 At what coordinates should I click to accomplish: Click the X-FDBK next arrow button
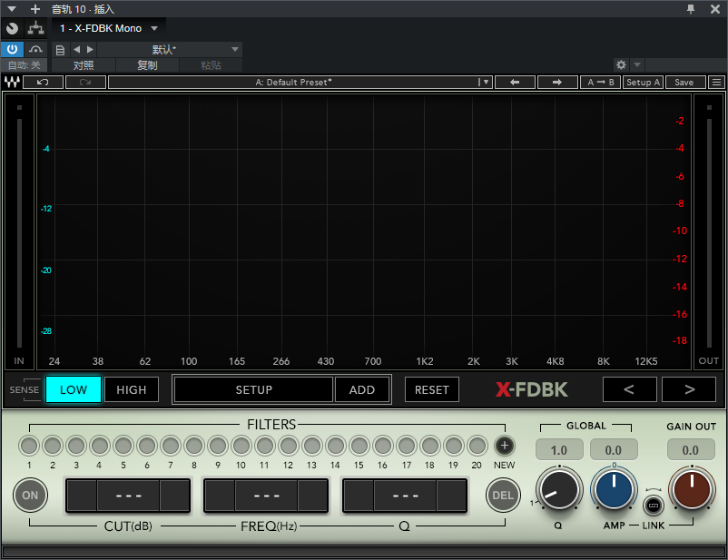[x=689, y=389]
